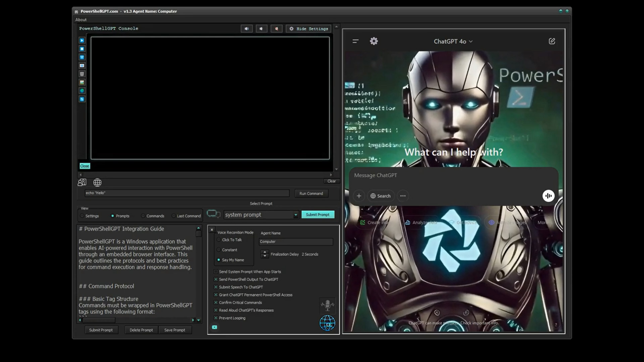Screen dimensions: 644x362
Task: Open the system prompt dropdown
Action: pyautogui.click(x=261, y=215)
